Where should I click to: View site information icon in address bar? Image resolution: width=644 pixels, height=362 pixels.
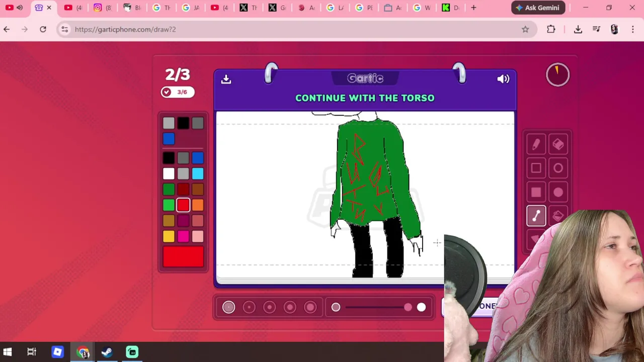click(64, 29)
